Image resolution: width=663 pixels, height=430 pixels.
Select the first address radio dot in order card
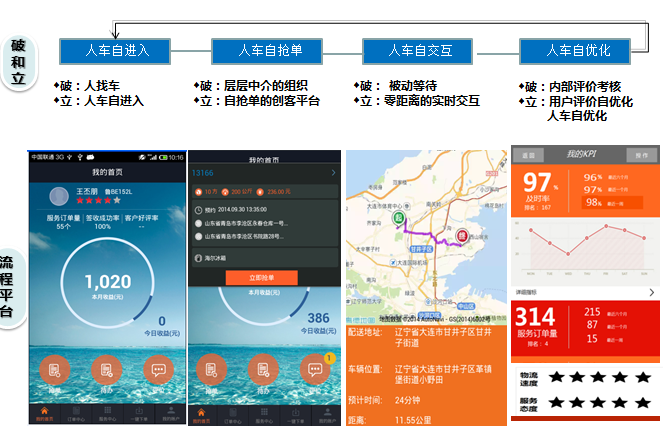(x=198, y=223)
